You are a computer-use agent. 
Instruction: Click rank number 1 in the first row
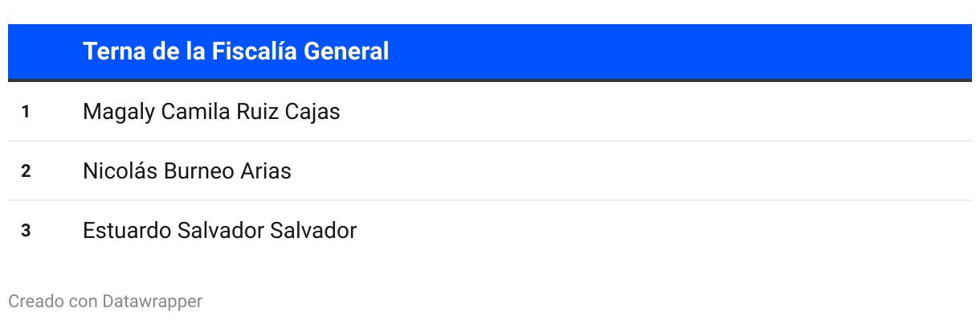(26, 112)
